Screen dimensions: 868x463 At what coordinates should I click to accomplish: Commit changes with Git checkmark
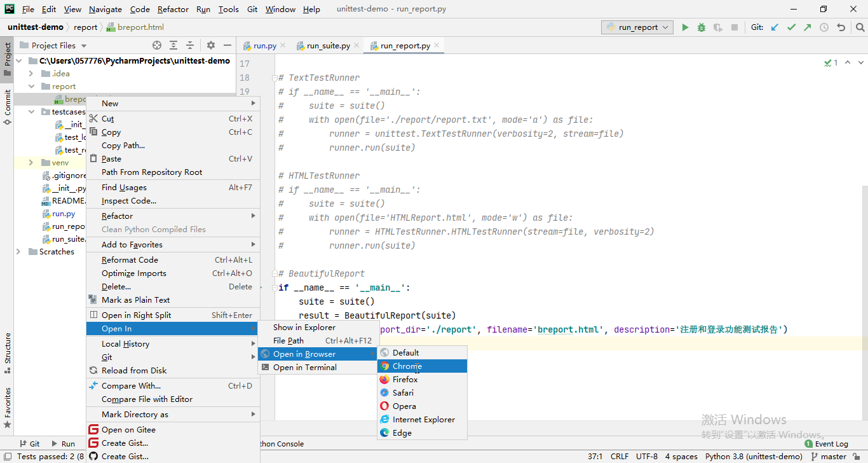click(791, 27)
